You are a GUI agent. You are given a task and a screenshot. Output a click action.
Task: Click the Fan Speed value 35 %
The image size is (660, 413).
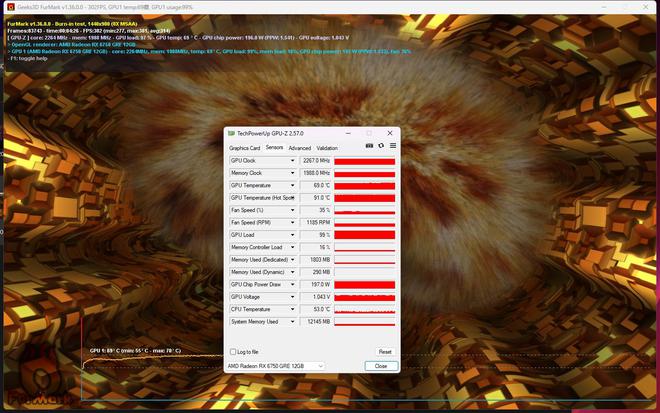(316, 210)
